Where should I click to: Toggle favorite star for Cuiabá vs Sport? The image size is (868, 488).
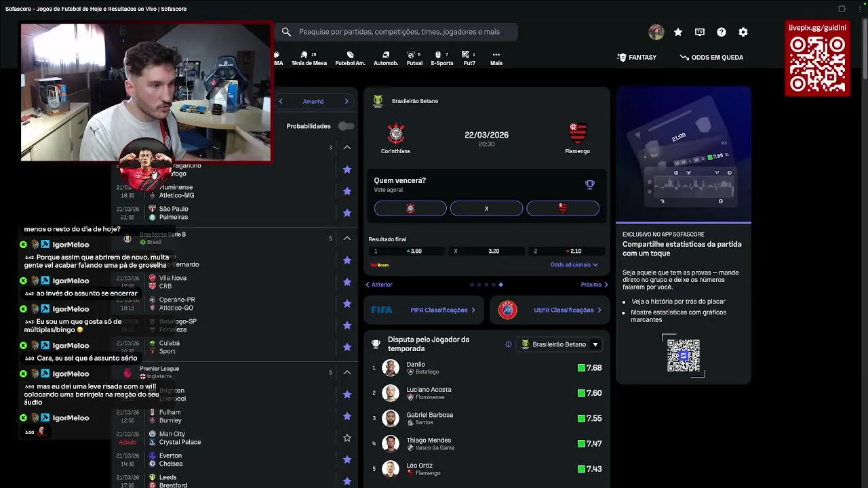(347, 347)
